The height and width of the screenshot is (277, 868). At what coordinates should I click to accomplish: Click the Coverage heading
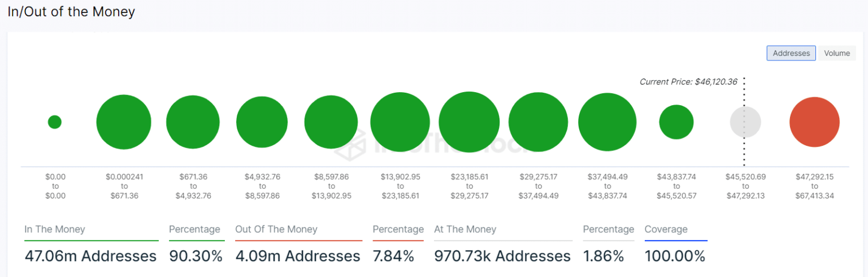666,230
